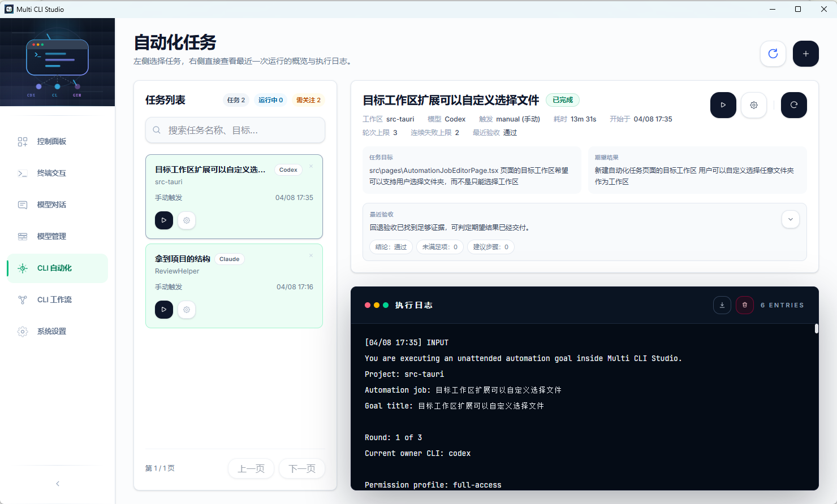The width and height of the screenshot is (837, 504).
Task: Click the 模型管理 server icon
Action: 23,236
